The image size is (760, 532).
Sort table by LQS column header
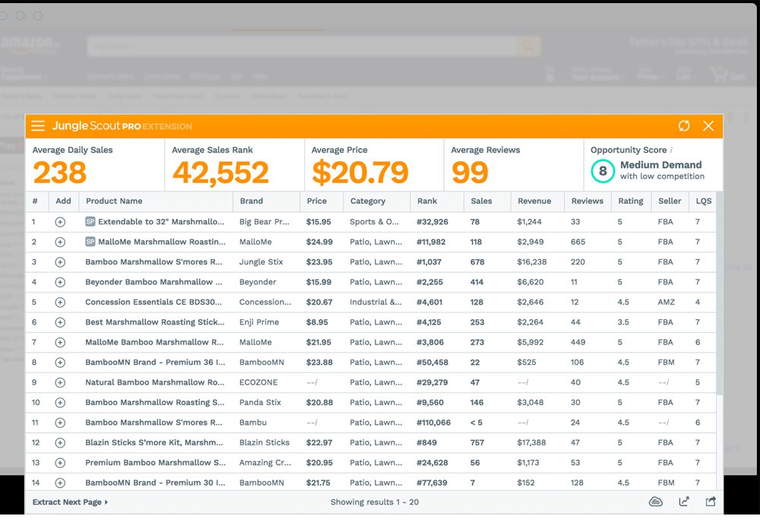704,201
